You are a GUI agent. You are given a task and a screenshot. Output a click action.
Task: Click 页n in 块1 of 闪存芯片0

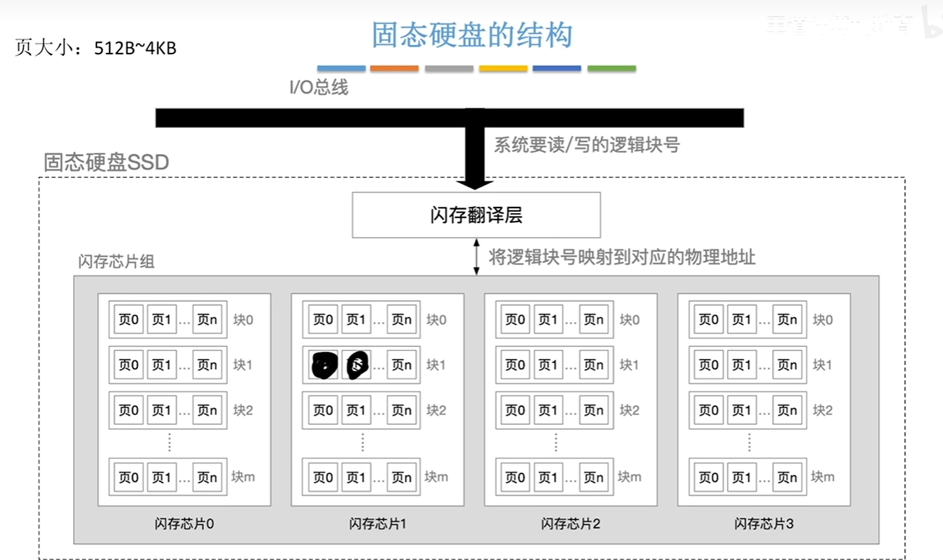(207, 365)
